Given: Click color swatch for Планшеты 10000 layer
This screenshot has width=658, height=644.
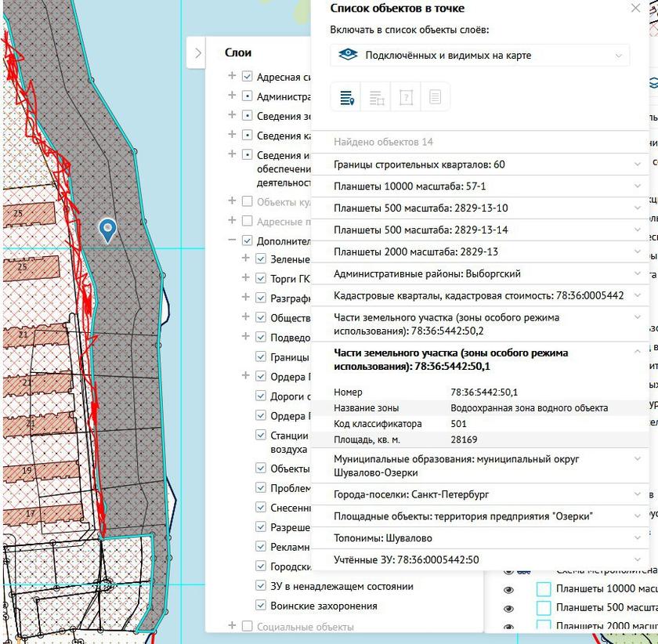Looking at the screenshot, I should point(544,589).
